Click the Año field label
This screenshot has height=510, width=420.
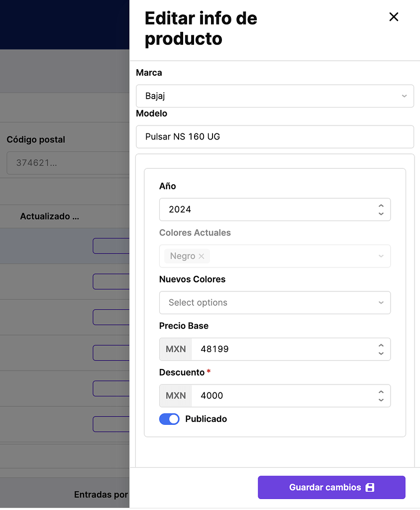click(x=167, y=186)
